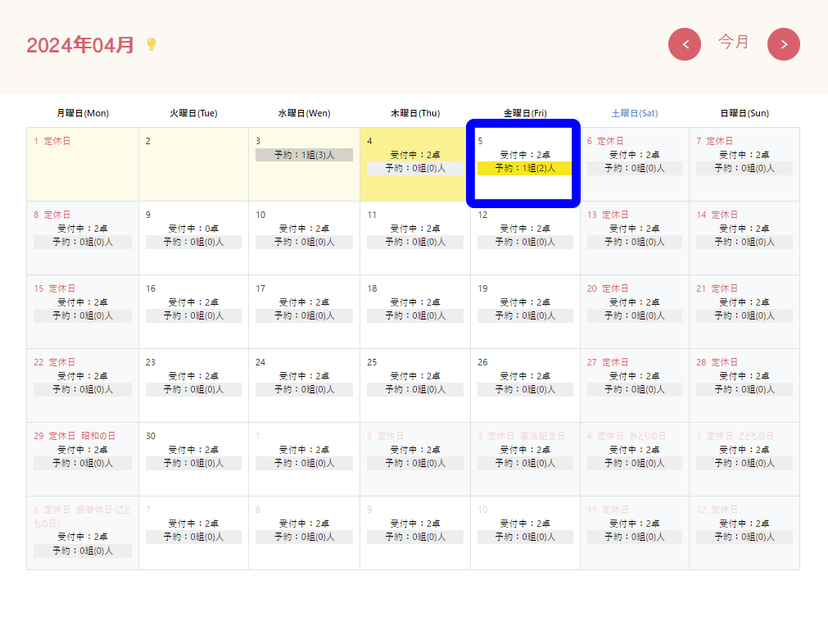The width and height of the screenshot is (828, 644).
Task: Go to next month with right chevron
Action: (783, 44)
